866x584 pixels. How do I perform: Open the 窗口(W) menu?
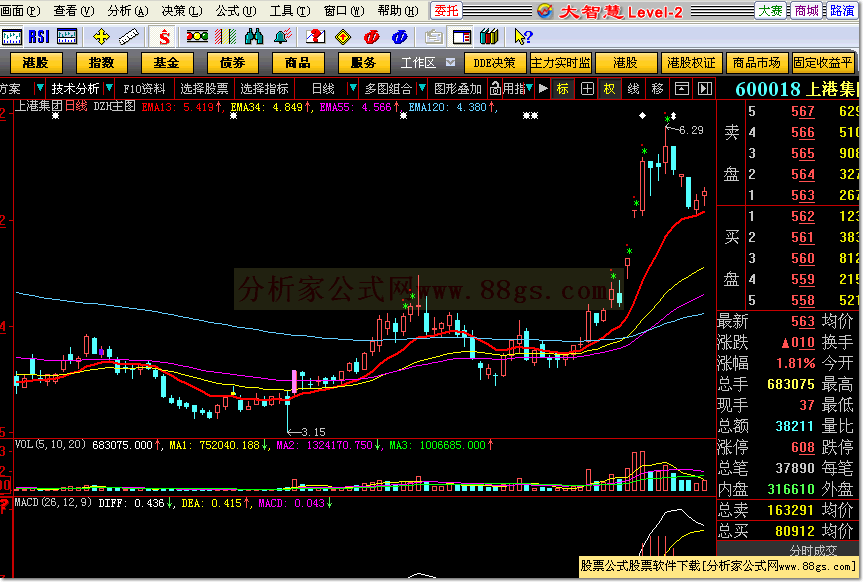(x=344, y=10)
